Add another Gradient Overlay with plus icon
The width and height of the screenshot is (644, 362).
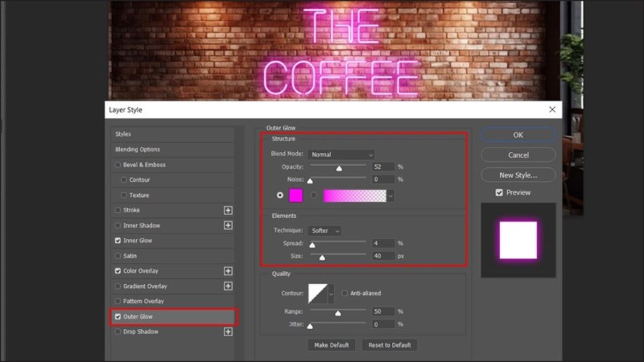tap(228, 286)
